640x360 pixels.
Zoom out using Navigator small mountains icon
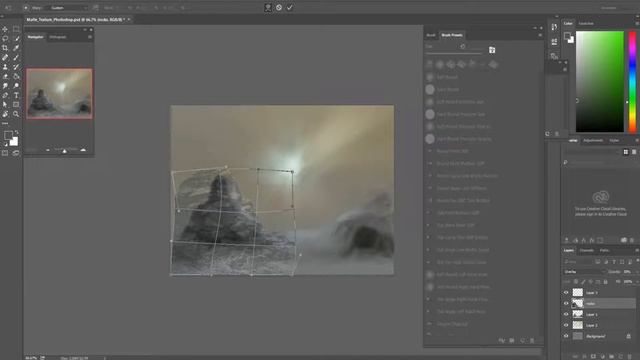click(x=48, y=150)
